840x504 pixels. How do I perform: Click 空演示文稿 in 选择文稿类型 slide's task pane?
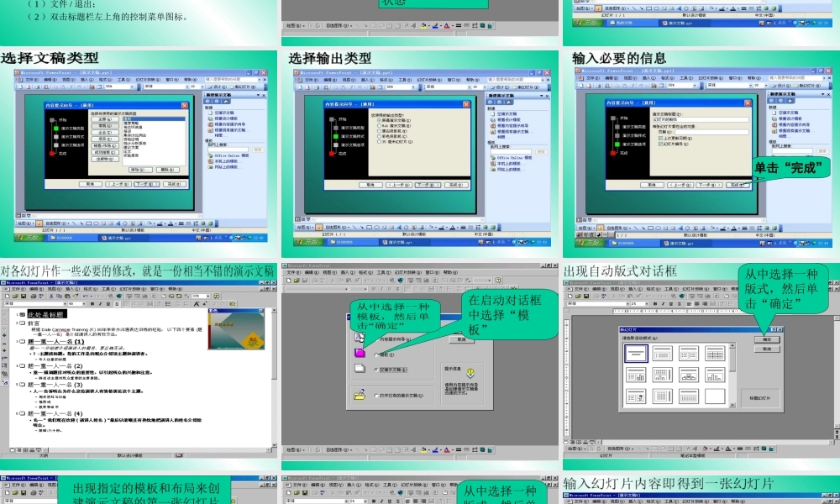pyautogui.click(x=224, y=113)
